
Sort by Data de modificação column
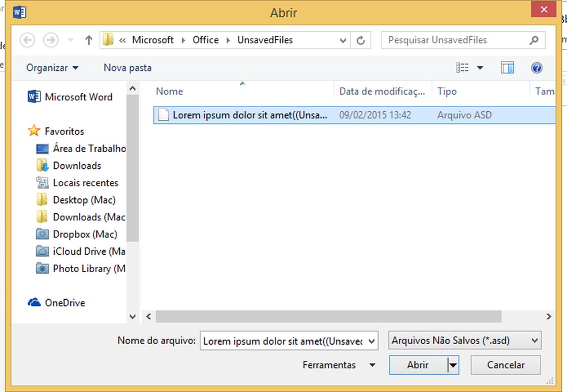pyautogui.click(x=382, y=91)
